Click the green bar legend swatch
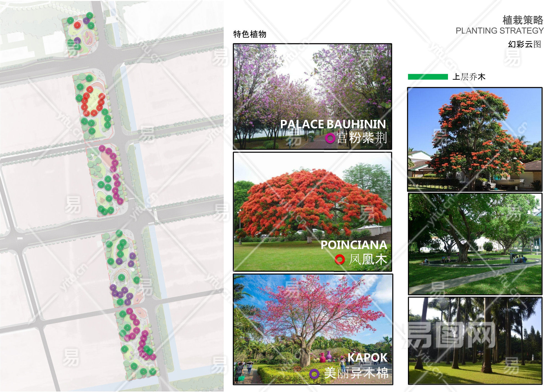This screenshot has height=392, width=555. tap(428, 77)
